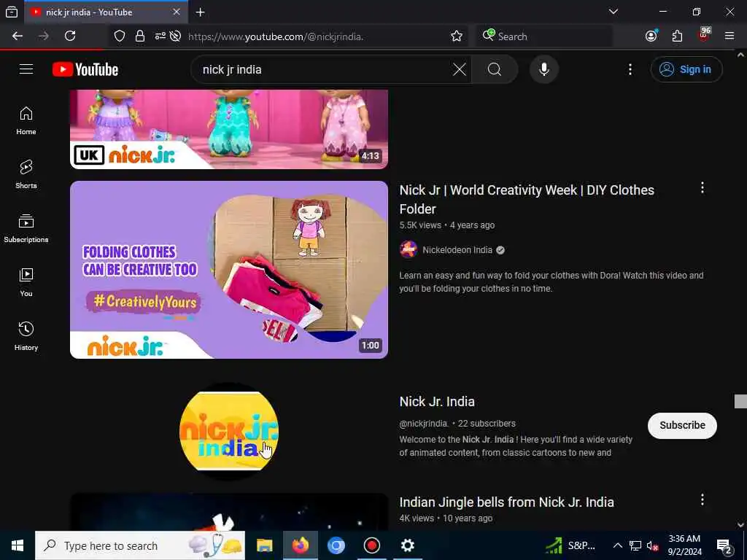The height and width of the screenshot is (560, 747).
Task: Bookmark this page with star
Action: pos(457,36)
